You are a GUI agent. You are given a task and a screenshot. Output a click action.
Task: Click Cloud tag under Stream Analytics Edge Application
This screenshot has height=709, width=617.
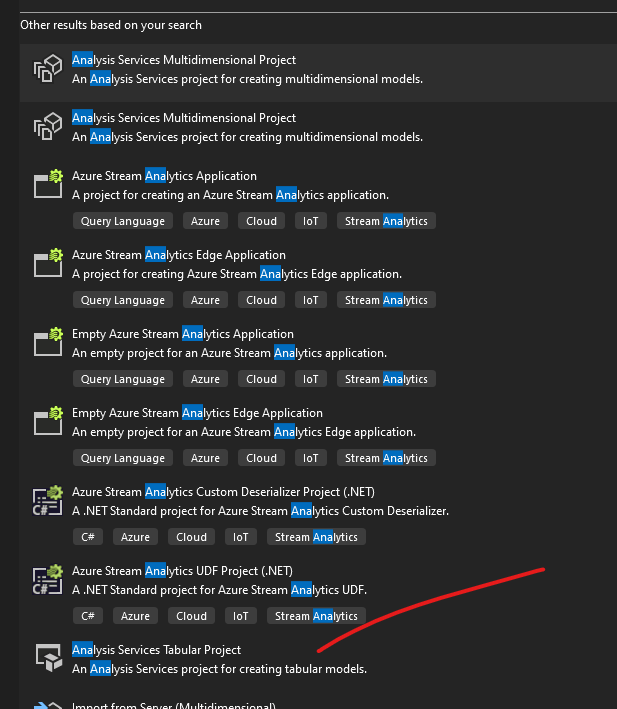(x=261, y=300)
